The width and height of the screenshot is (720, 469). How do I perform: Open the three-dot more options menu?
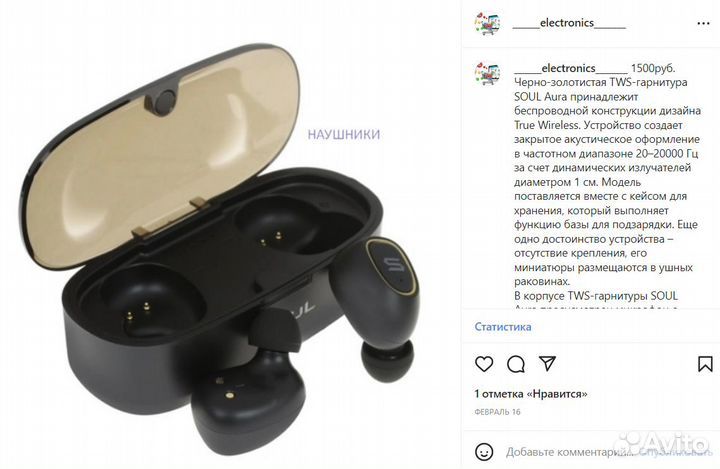click(703, 23)
